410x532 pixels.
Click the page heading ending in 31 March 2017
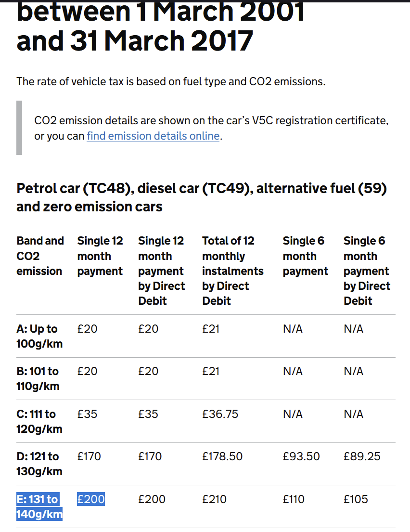click(135, 41)
